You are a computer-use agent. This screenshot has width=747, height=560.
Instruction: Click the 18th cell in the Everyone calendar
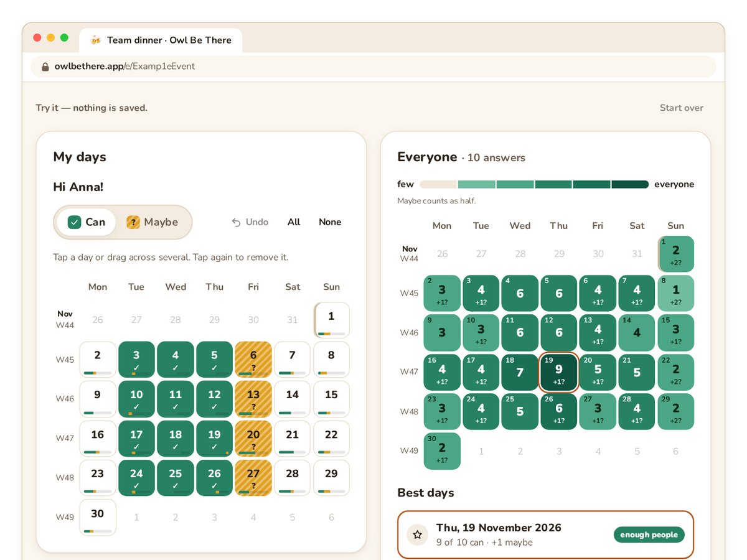click(520, 372)
